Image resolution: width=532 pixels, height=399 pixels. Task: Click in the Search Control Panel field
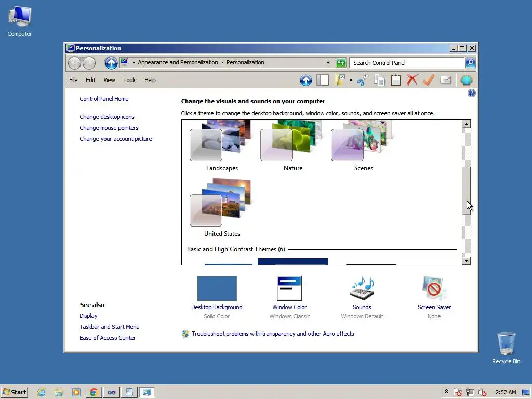pos(407,63)
